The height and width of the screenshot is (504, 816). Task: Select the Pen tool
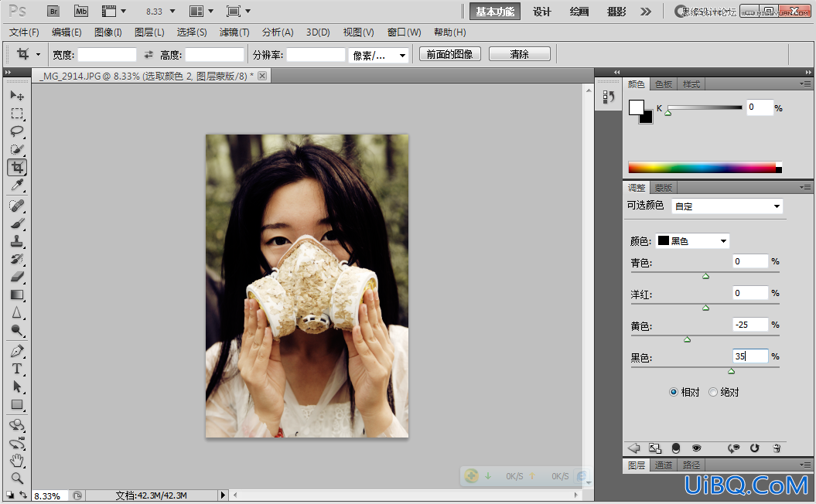[x=17, y=351]
